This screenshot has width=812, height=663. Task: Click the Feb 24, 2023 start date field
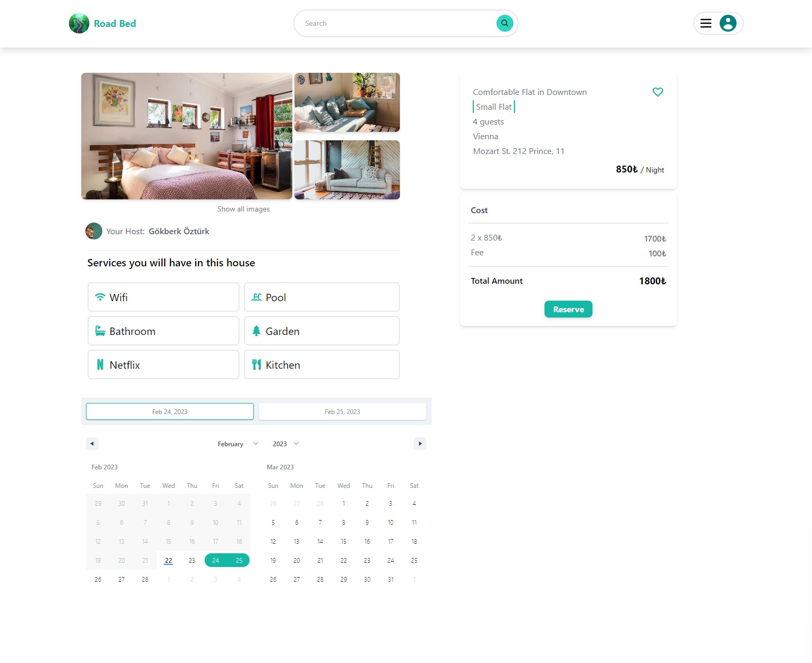coord(170,411)
